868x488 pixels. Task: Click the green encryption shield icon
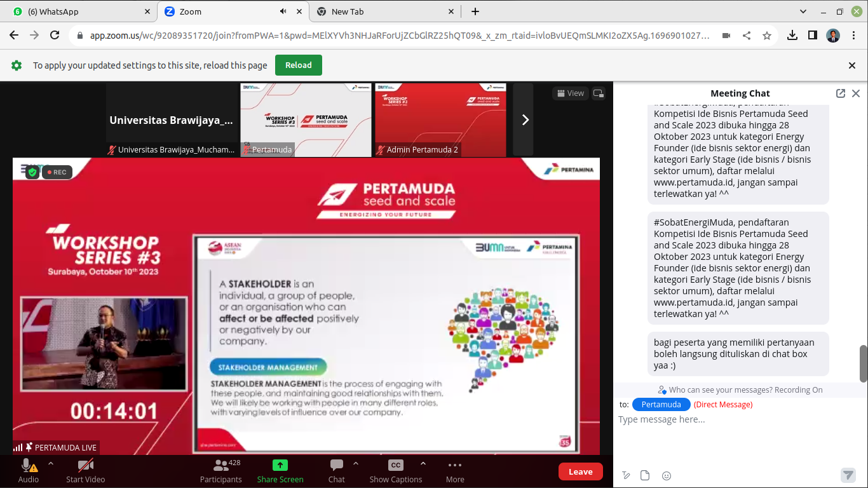(32, 172)
